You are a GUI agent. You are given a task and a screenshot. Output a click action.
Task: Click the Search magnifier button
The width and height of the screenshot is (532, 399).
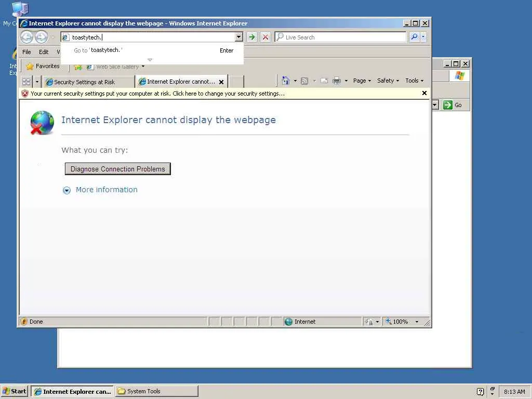(414, 37)
